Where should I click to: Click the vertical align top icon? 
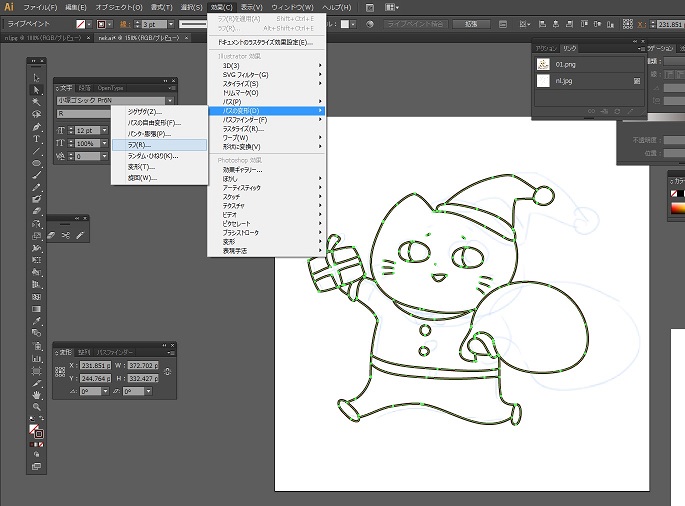(584, 24)
